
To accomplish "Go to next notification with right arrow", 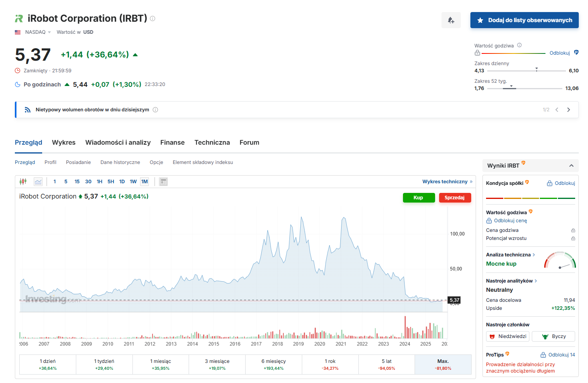I will [x=568, y=110].
